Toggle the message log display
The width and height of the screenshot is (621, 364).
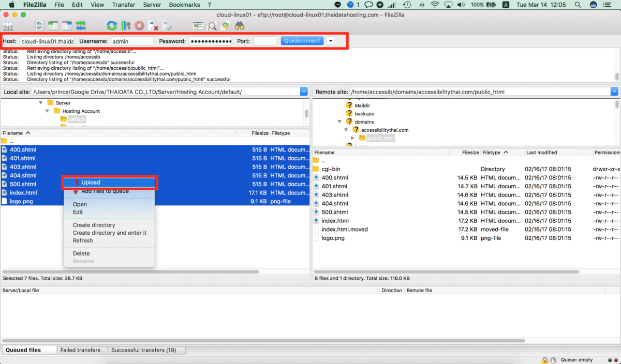pos(39,25)
